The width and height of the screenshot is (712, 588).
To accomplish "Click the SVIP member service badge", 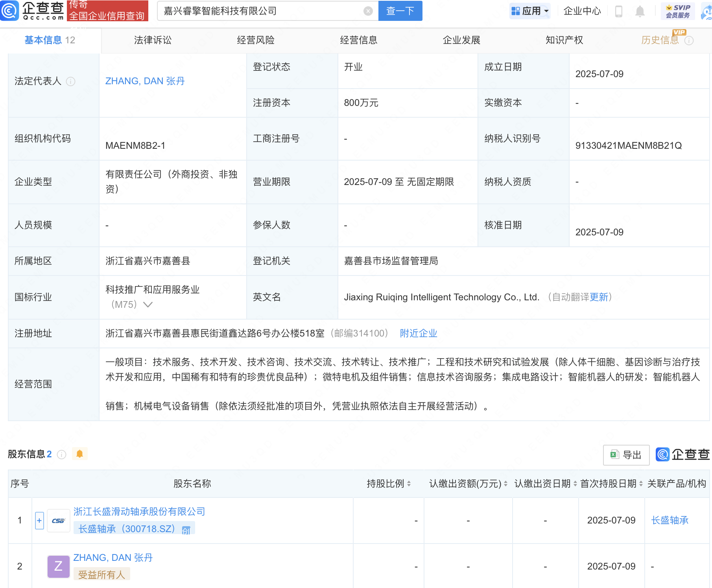I will tap(678, 11).
